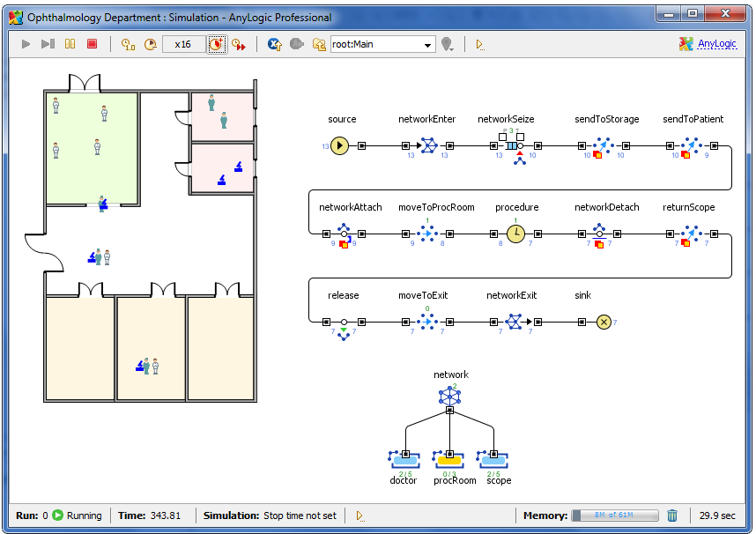Select the networkExit block icon

[515, 322]
